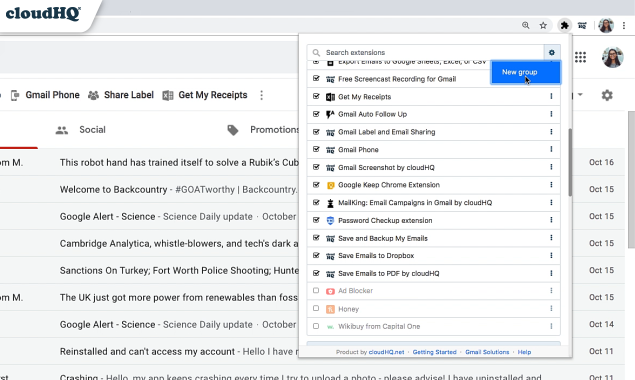Open the Sanctions On Turkey email
Image resolution: width=635 pixels, height=380 pixels.
pyautogui.click(x=179, y=271)
